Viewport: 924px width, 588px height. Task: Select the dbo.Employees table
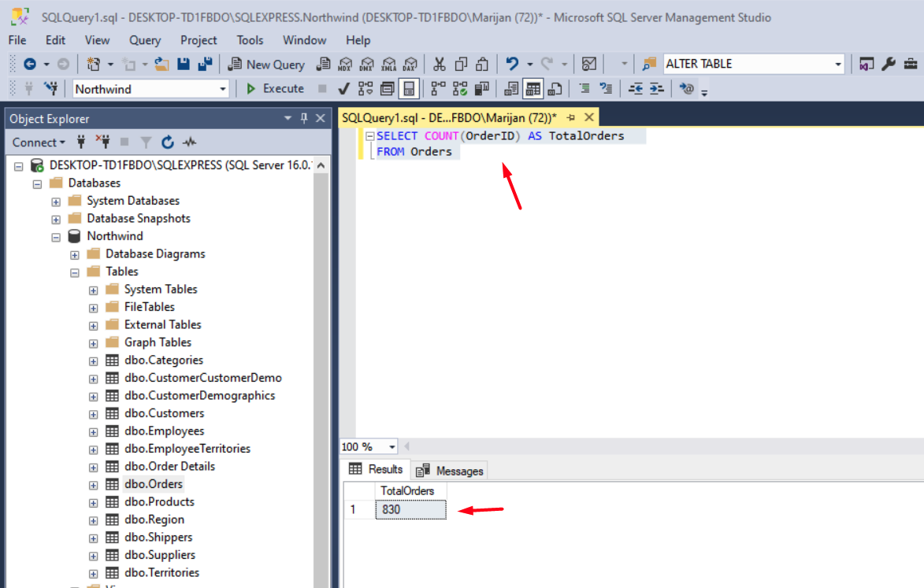click(165, 431)
